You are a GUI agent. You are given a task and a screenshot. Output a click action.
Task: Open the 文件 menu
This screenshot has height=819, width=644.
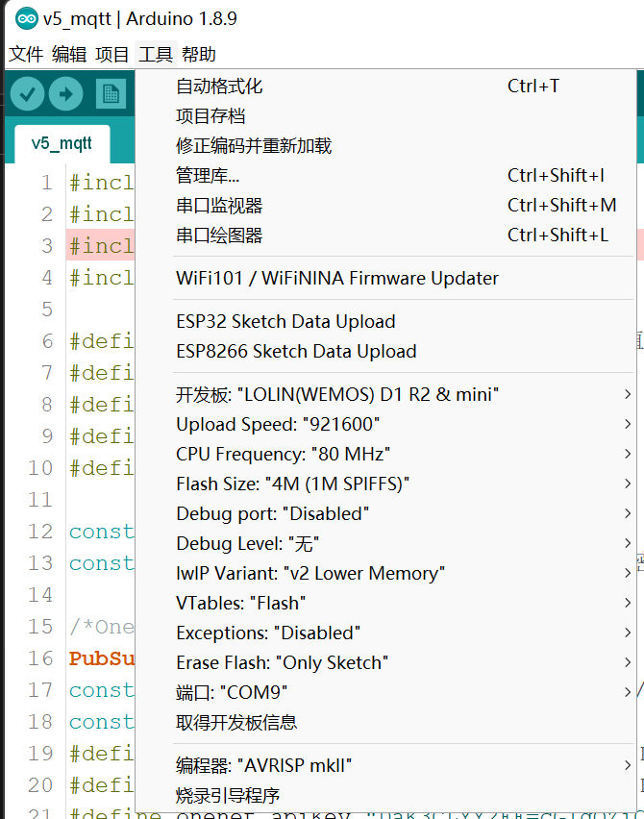point(26,55)
